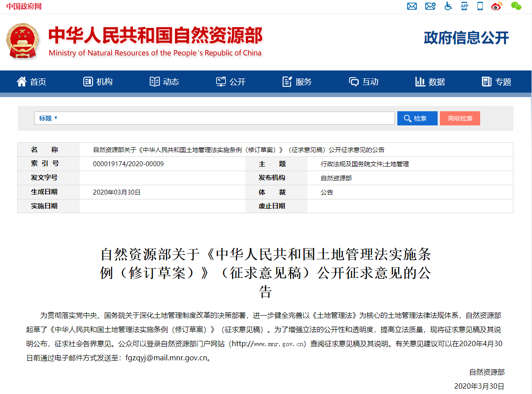The height and width of the screenshot is (394, 532).
Task: Open the wheelchair accessibility icon
Action: (448, 6)
